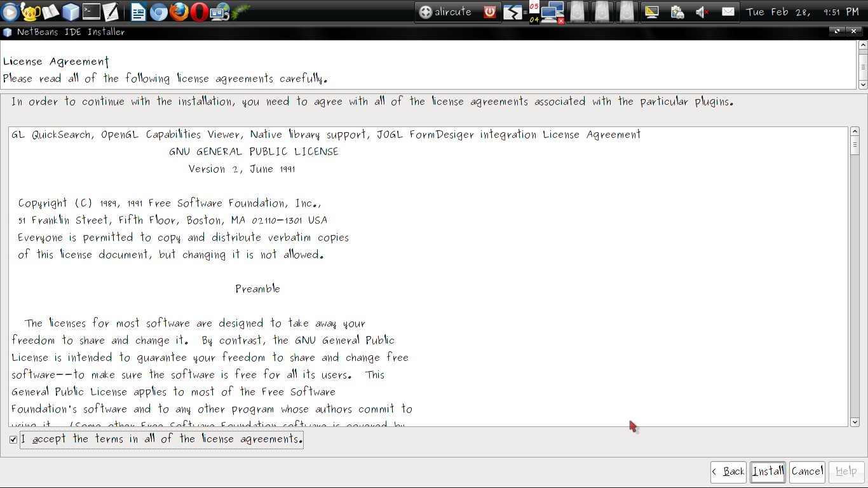Open the disconnected network status icon
Image resolution: width=868 pixels, height=488 pixels.
tap(553, 12)
